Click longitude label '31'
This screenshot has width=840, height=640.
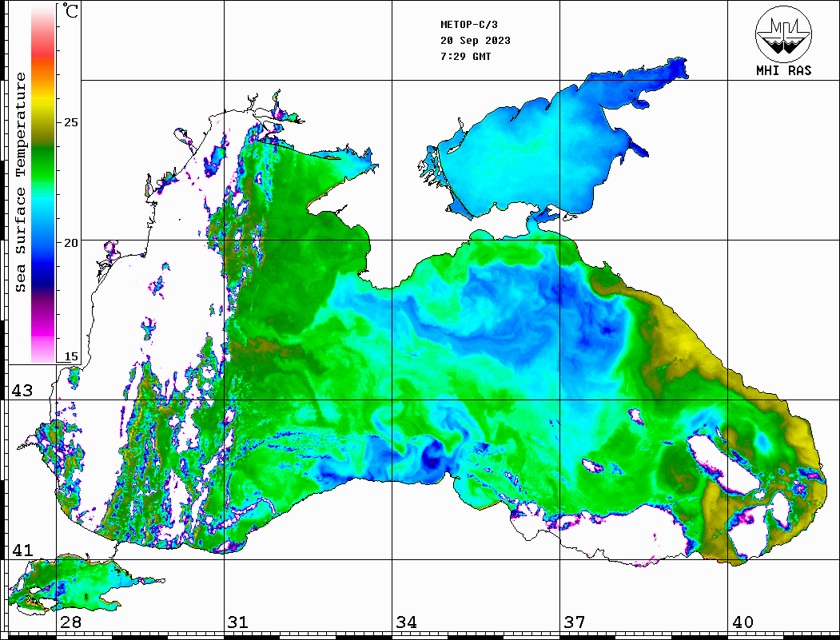click(x=238, y=622)
